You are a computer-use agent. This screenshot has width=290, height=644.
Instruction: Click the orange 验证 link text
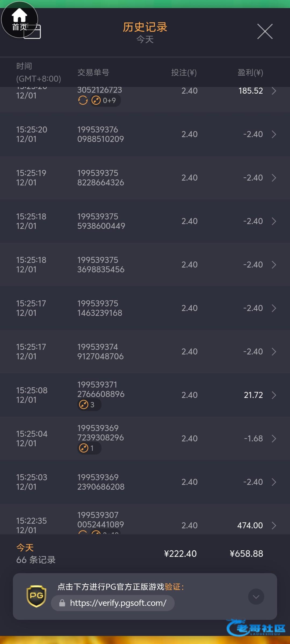(172, 587)
